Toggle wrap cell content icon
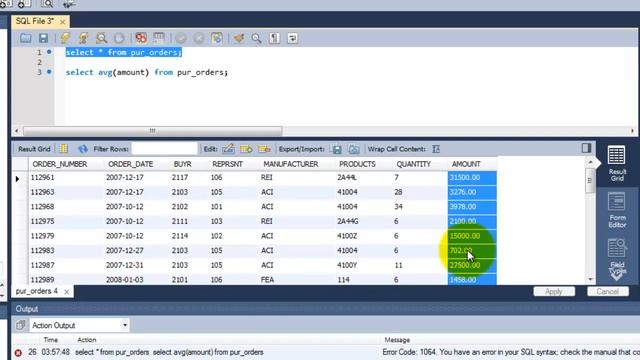The image size is (640, 360). coord(436,149)
